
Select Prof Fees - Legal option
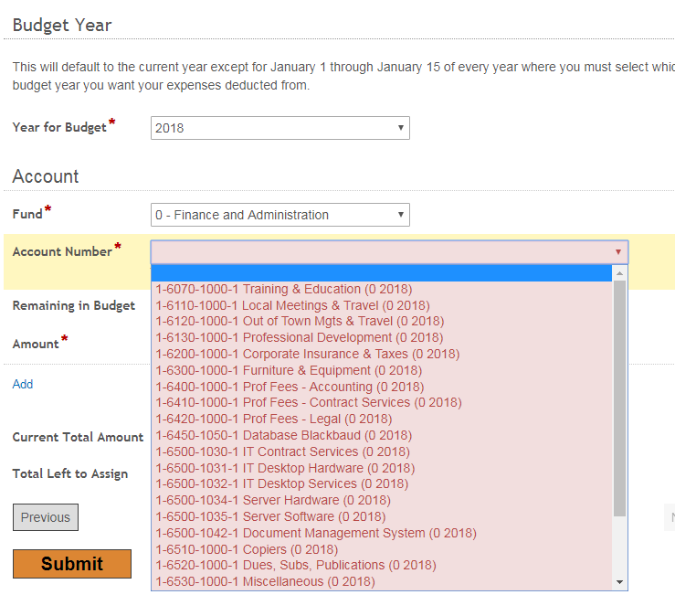coord(382,419)
